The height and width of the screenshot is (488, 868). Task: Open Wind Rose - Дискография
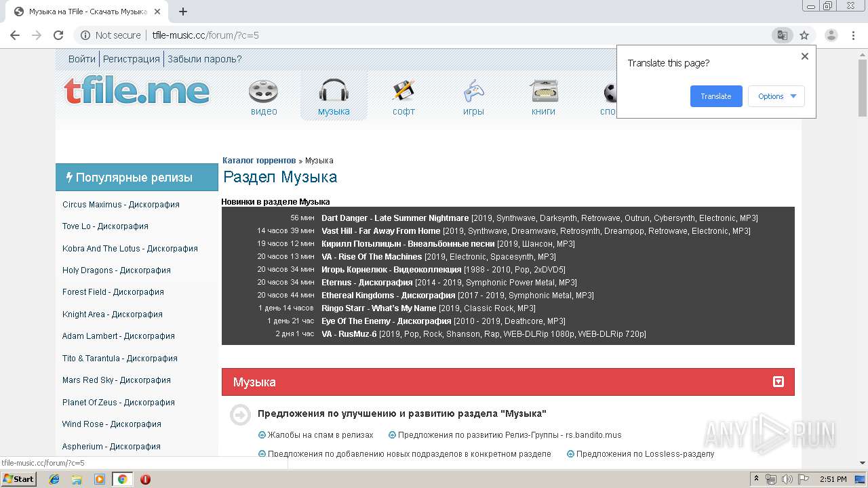point(112,424)
